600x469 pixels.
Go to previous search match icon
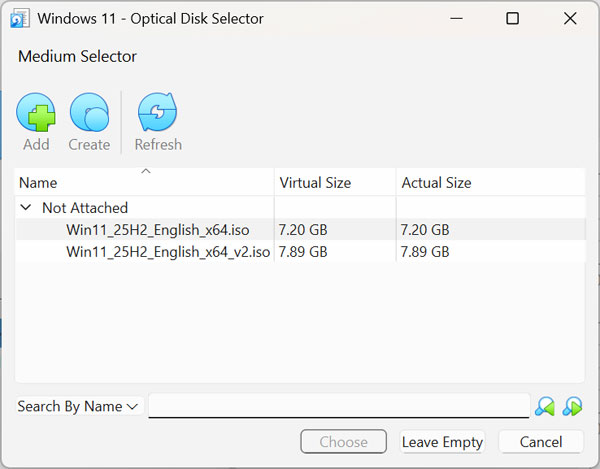coord(545,406)
